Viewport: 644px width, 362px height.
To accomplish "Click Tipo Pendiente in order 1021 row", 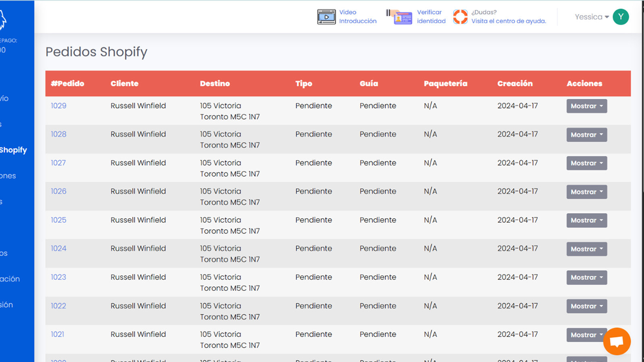I will 314,334.
